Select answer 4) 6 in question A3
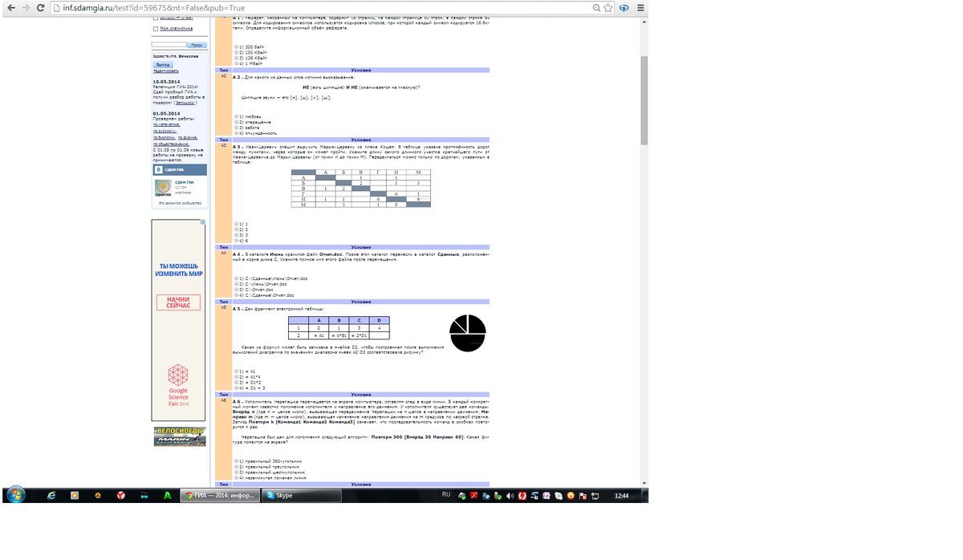Image resolution: width=963 pixels, height=560 pixels. [x=238, y=240]
